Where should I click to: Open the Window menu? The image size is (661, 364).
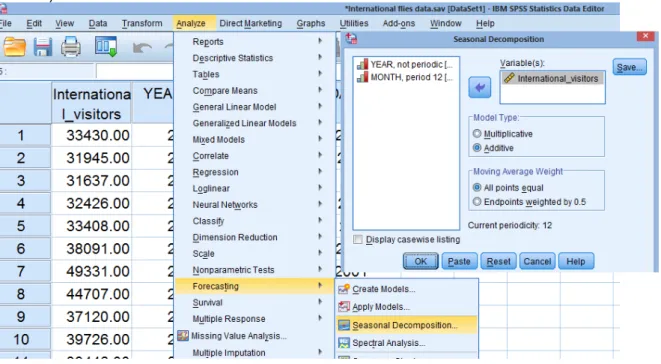(x=446, y=24)
